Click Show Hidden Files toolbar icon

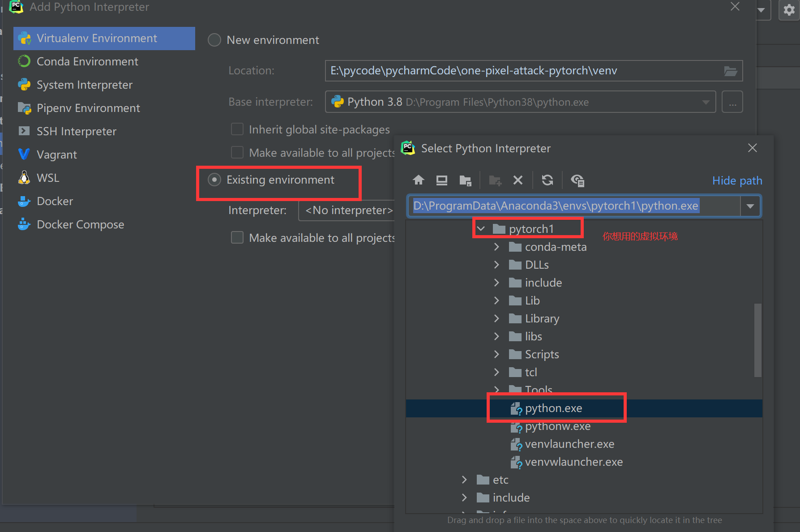[578, 180]
